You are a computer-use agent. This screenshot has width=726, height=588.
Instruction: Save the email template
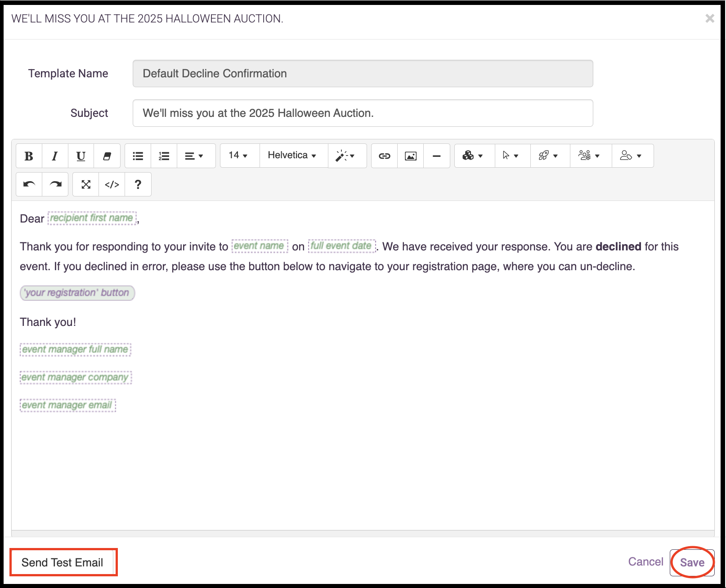click(692, 563)
